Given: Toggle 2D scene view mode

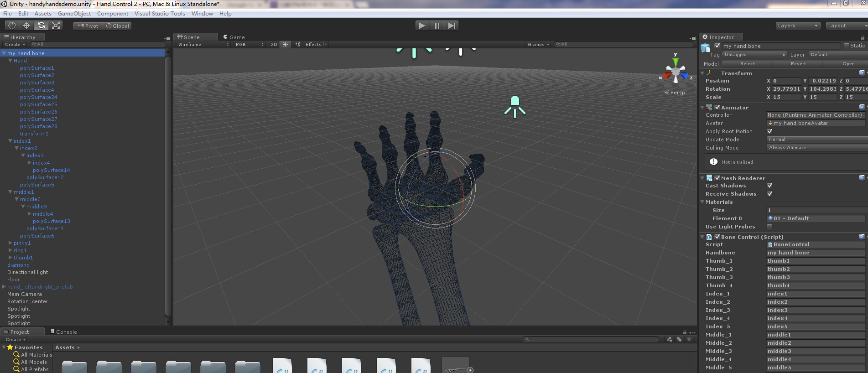Looking at the screenshot, I should 274,45.
